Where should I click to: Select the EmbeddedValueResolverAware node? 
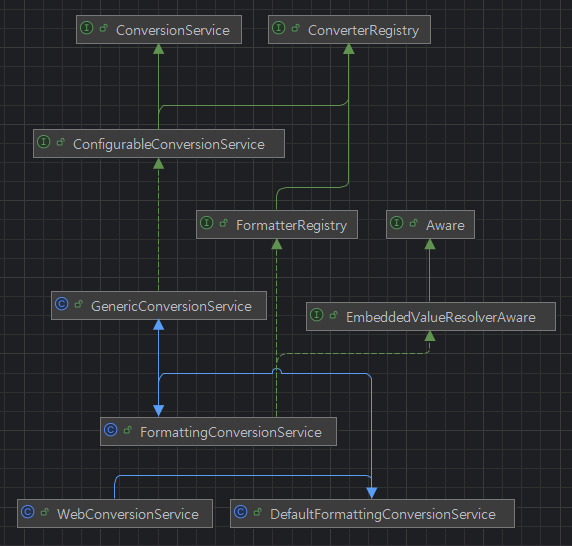431,317
